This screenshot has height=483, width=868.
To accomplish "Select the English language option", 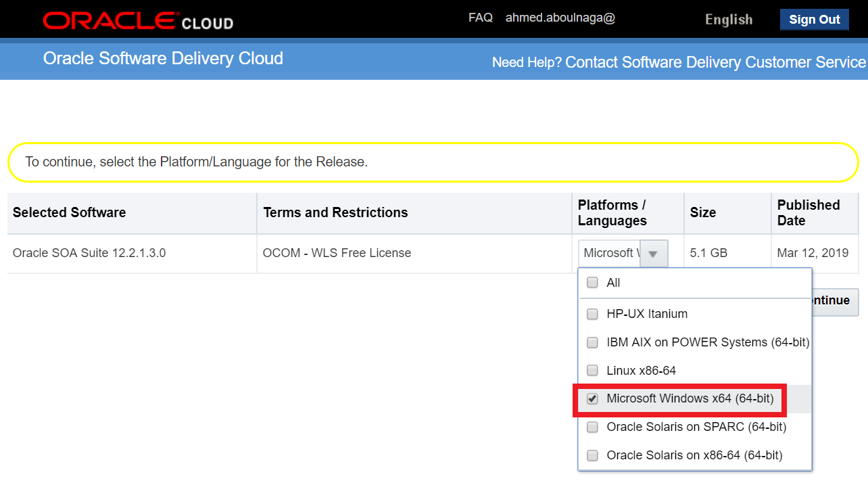I will point(728,20).
